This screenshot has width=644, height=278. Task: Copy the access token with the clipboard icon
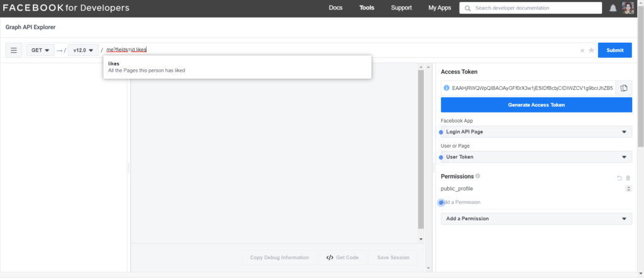[624, 88]
